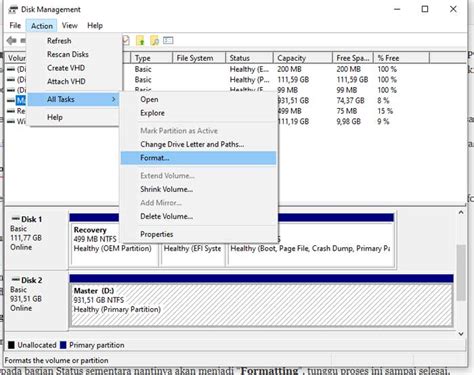Sort by the Status column header
This screenshot has width=474, height=375.
[x=249, y=58]
